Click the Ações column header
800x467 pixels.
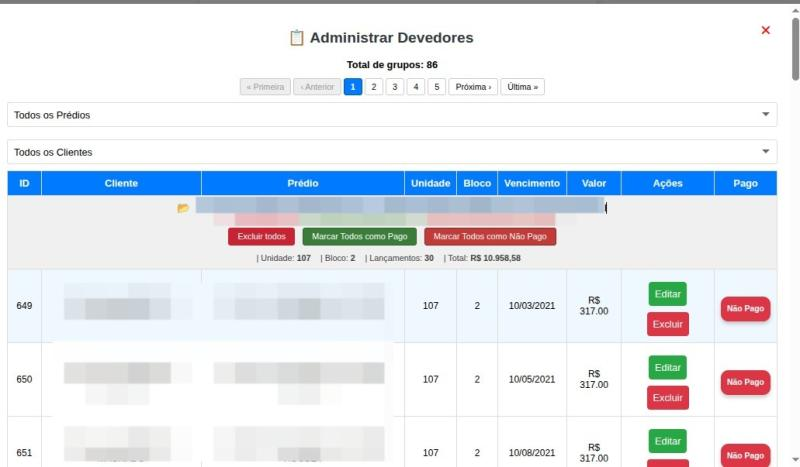coord(668,183)
